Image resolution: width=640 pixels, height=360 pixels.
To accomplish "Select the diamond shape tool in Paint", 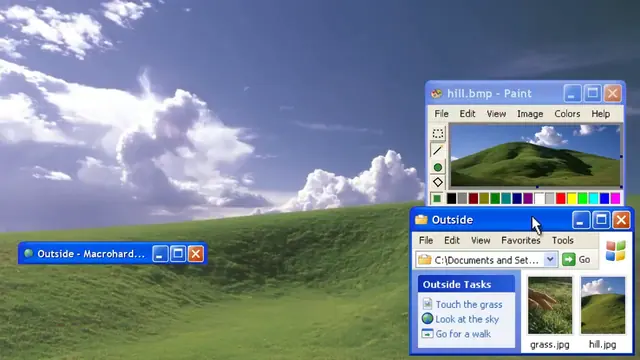I will tap(438, 182).
